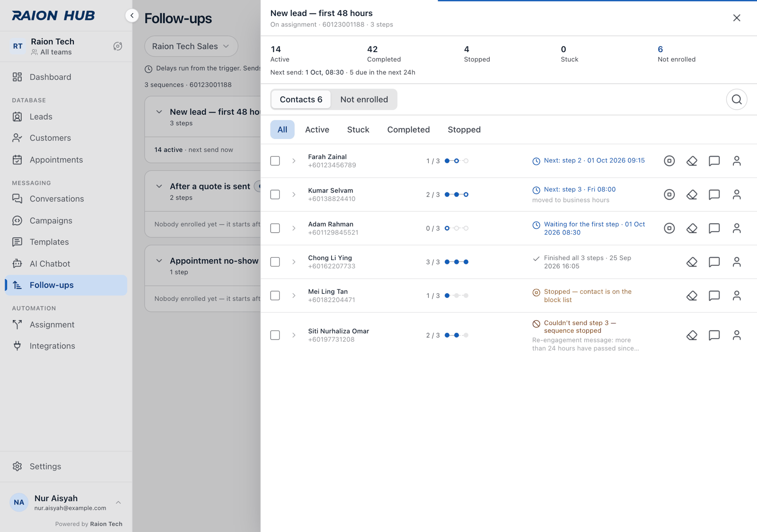The image size is (757, 532).
Task: Stop the sequence icon for Adam Rahman
Action: point(669,228)
